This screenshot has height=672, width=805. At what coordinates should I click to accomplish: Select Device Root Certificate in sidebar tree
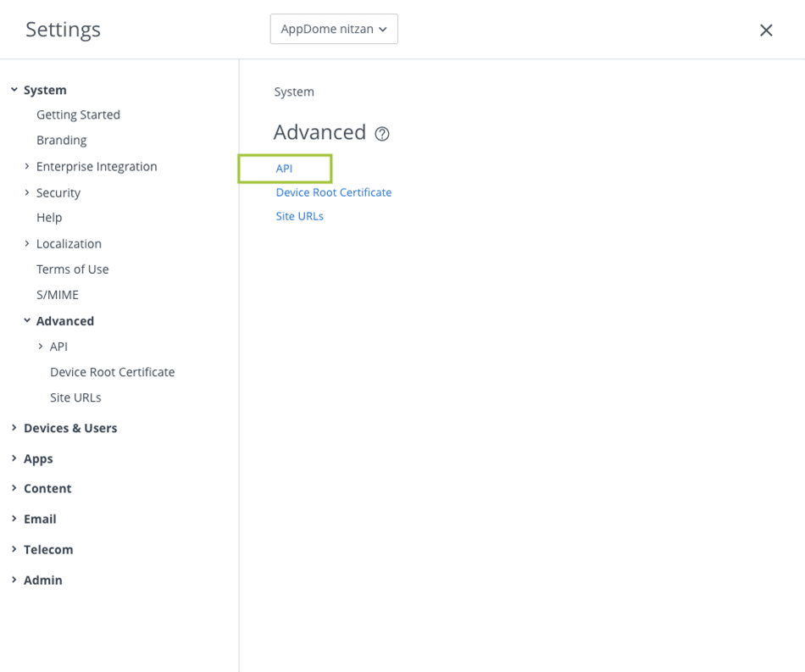tap(112, 372)
